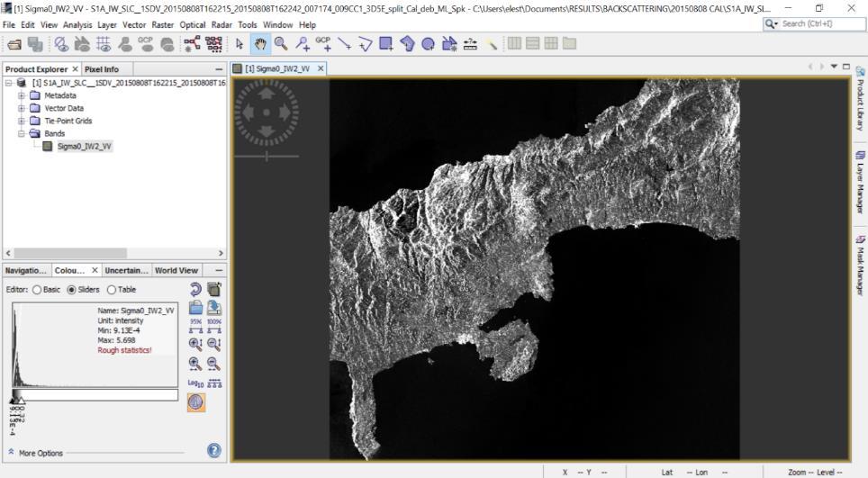Zoom out histogram horizontally icon
Screen dimensions: 868x478
pyautogui.click(x=214, y=364)
